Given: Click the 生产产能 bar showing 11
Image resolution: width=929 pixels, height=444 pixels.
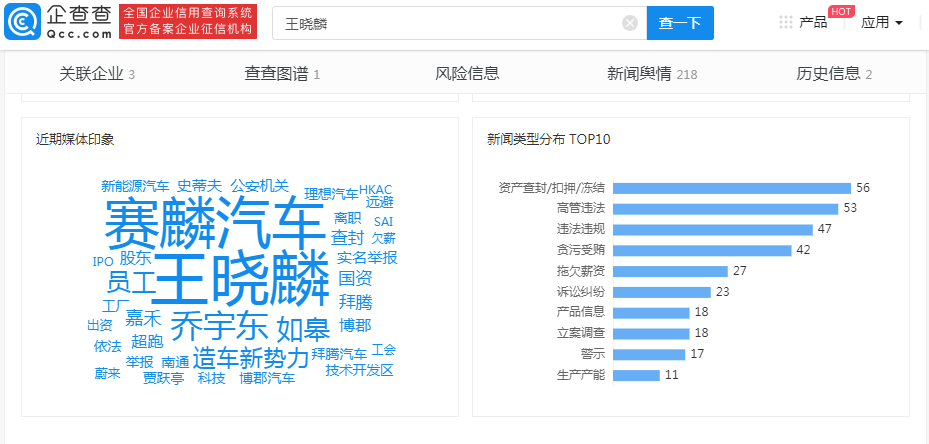Looking at the screenshot, I should [x=636, y=375].
